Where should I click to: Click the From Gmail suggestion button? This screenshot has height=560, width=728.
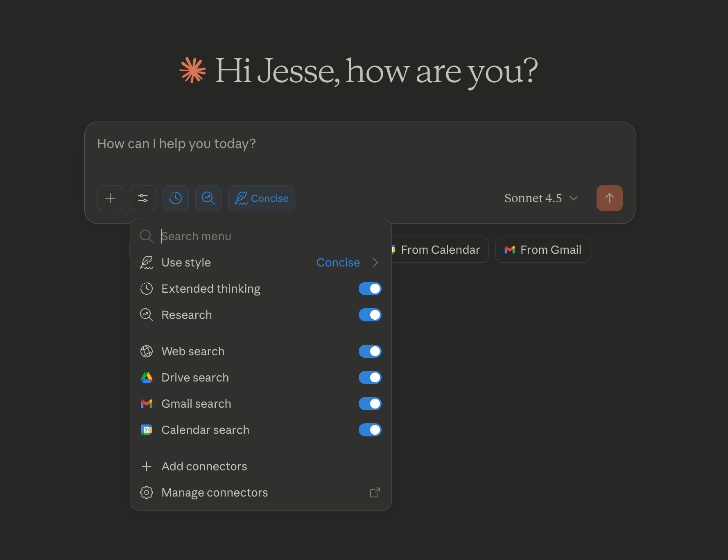[x=543, y=250]
